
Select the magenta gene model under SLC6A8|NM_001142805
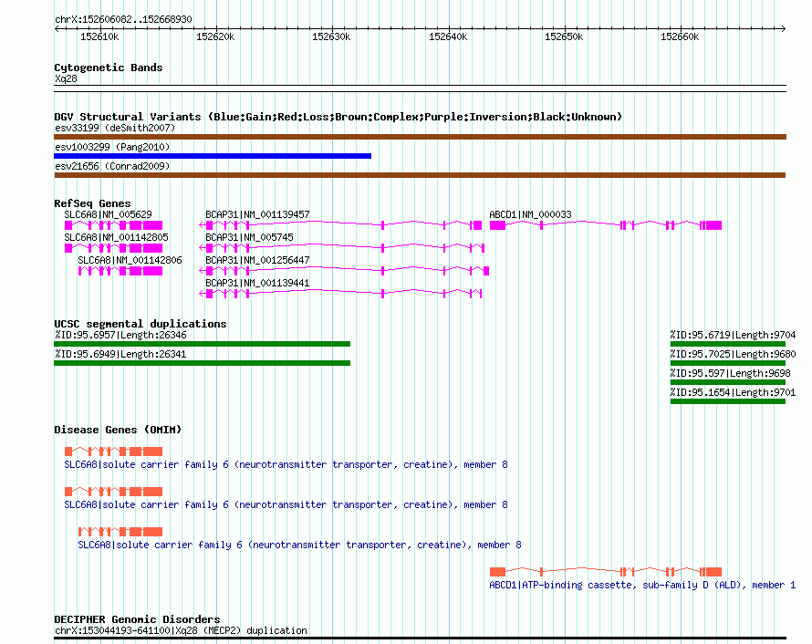tap(113, 248)
